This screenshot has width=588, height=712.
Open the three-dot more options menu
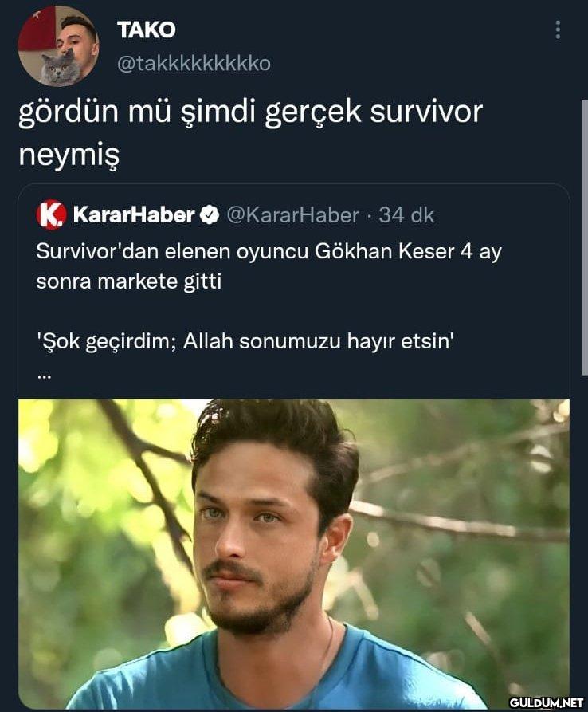558,30
